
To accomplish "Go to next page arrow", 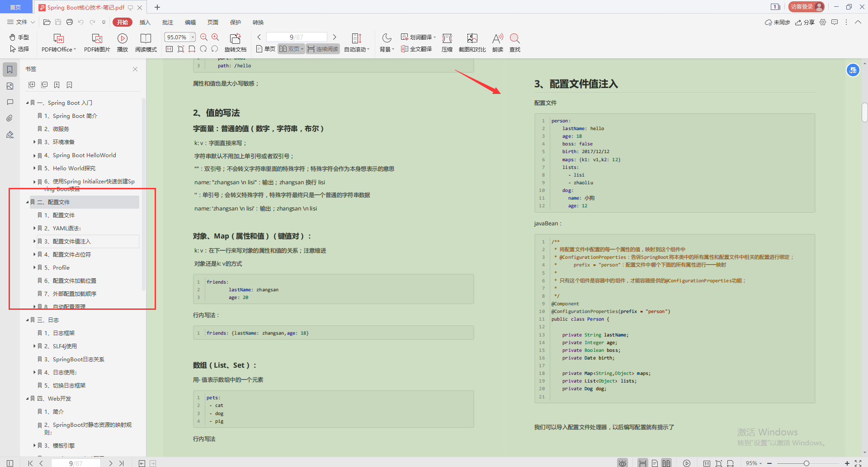I will coord(335,37).
